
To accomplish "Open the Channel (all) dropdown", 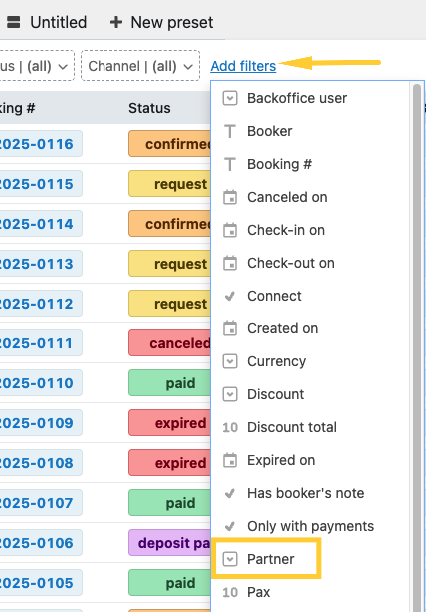I will 141,66.
